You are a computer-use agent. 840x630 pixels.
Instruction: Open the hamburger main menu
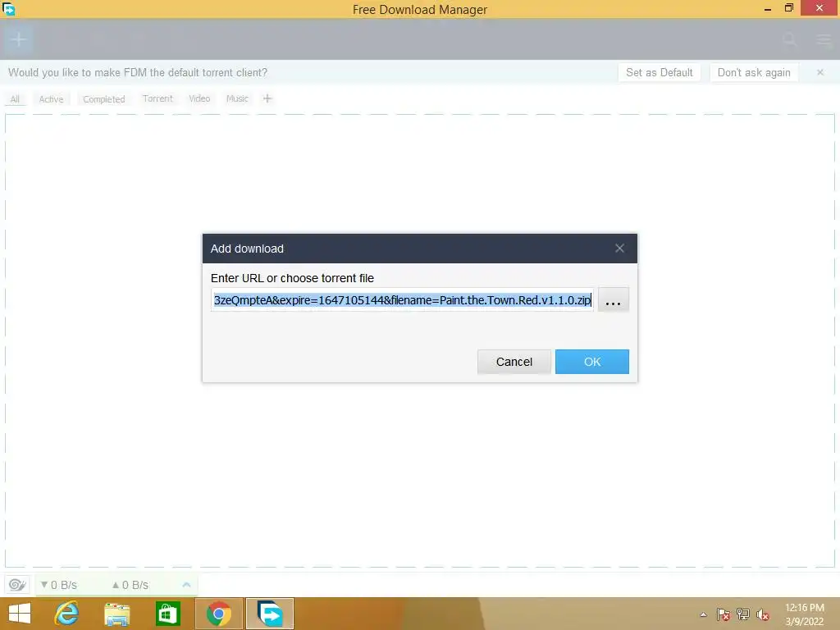pos(824,39)
